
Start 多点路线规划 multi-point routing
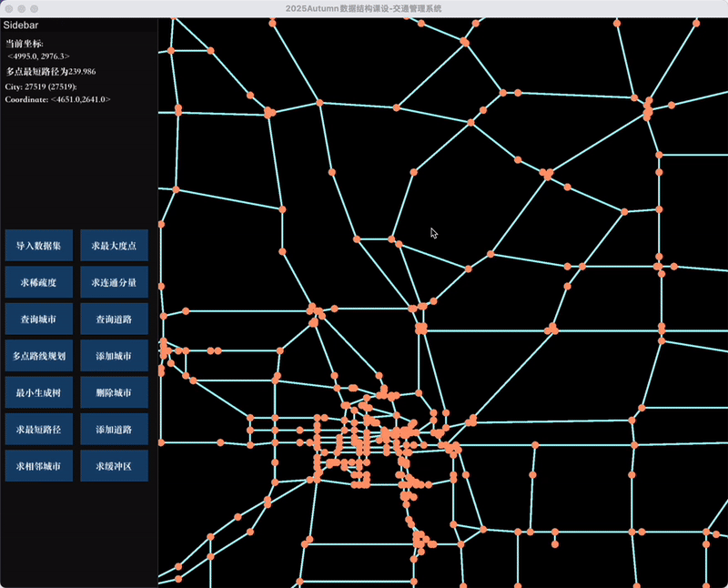coord(39,356)
